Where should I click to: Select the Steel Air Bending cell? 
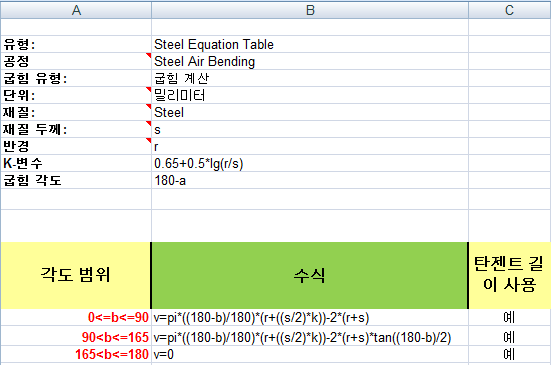[310, 61]
